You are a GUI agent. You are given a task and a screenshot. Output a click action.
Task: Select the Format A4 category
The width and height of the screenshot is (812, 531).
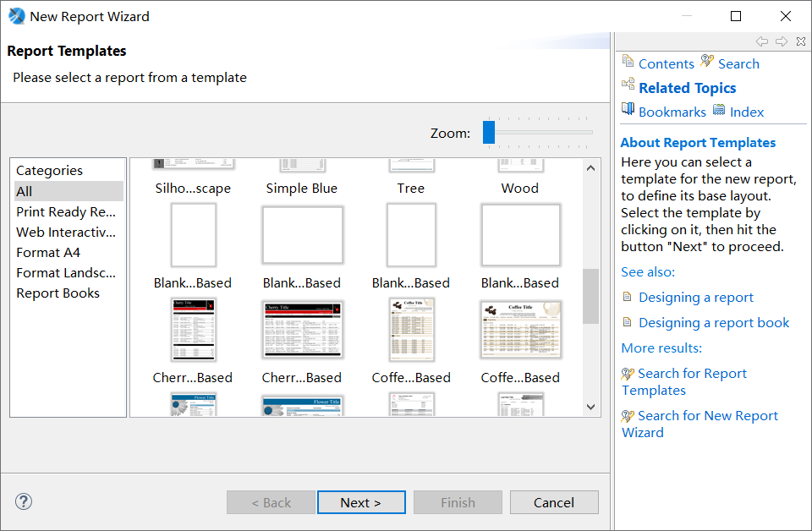[x=48, y=252]
